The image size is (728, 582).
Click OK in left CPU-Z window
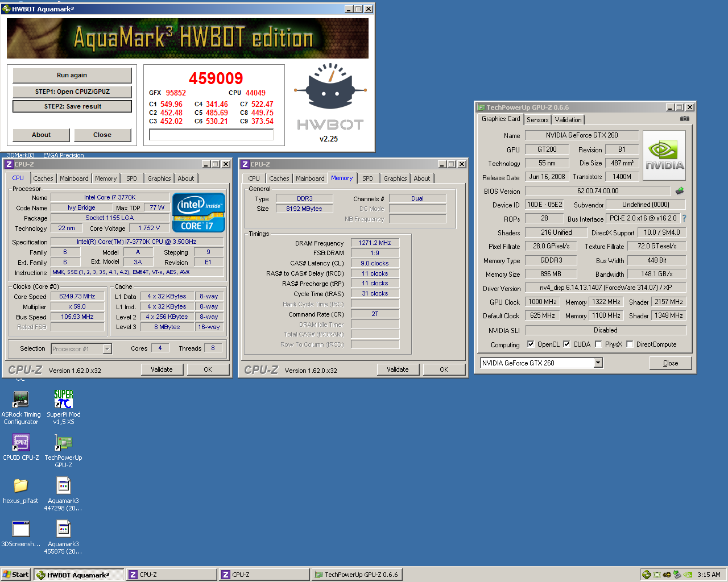208,369
